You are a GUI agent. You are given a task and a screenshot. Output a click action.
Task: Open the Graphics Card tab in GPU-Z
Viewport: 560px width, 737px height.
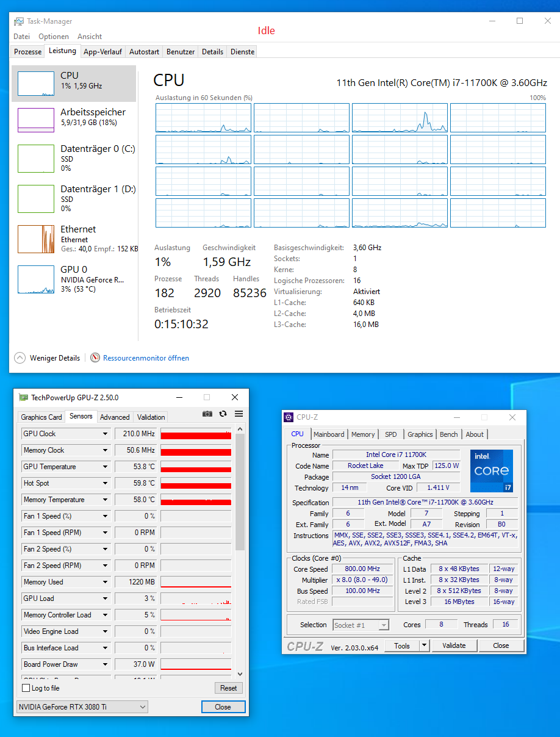(x=41, y=417)
